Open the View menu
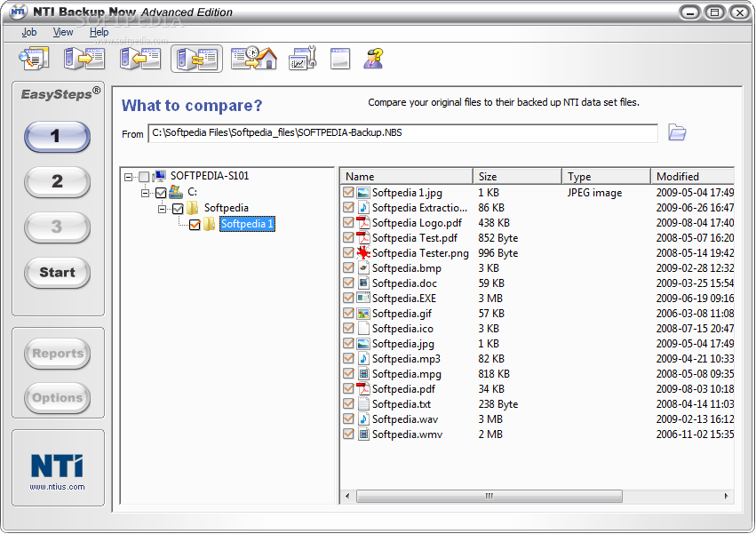This screenshot has width=756, height=534. click(63, 32)
